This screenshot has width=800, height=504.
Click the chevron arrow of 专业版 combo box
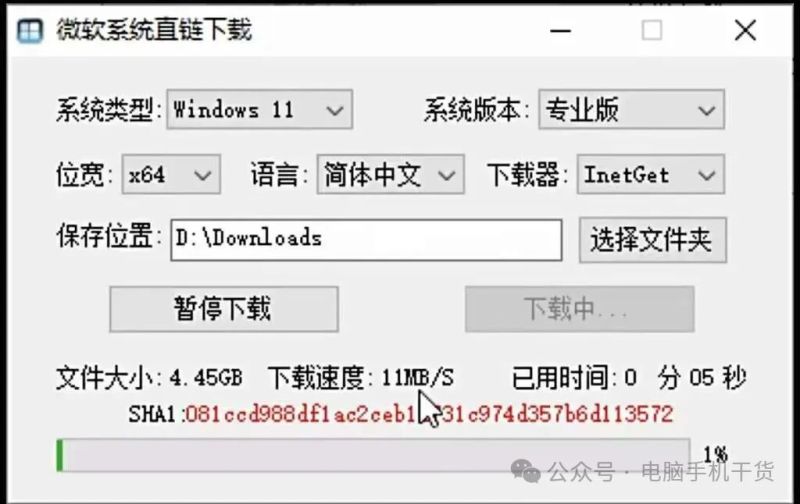pos(707,110)
